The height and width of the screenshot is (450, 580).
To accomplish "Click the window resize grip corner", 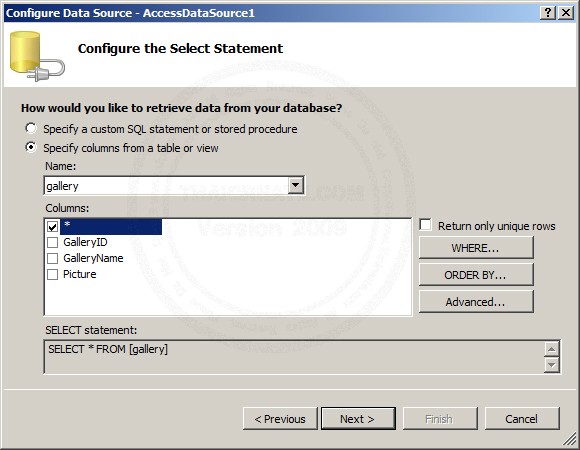I will pos(569,440).
